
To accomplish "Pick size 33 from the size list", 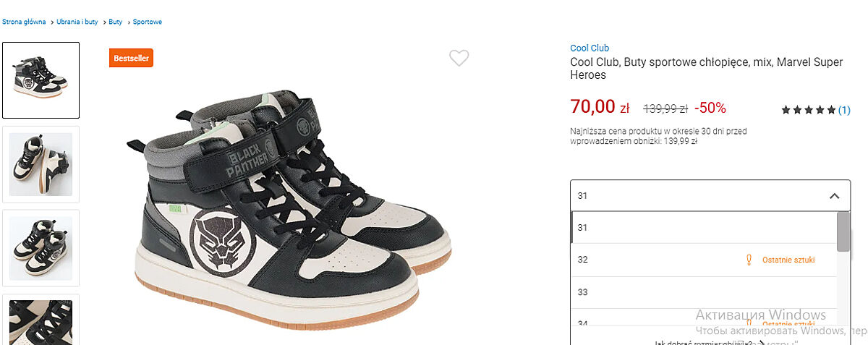I will (x=583, y=292).
